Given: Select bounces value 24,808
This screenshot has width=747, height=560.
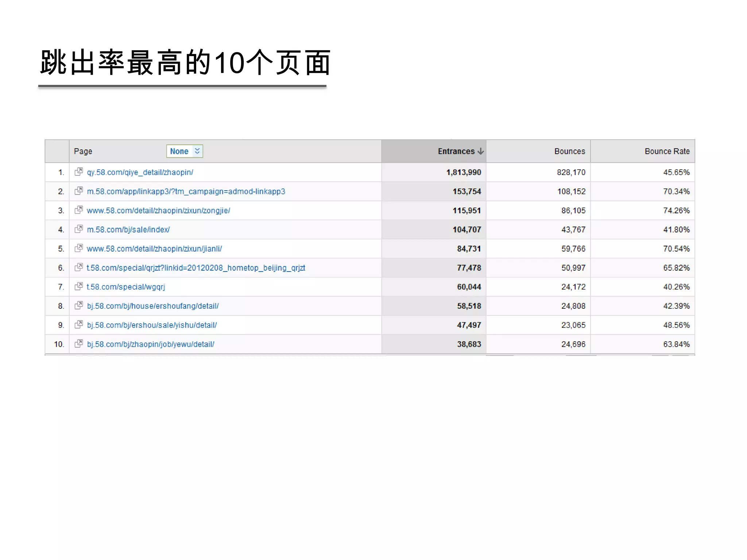Looking at the screenshot, I should [573, 306].
